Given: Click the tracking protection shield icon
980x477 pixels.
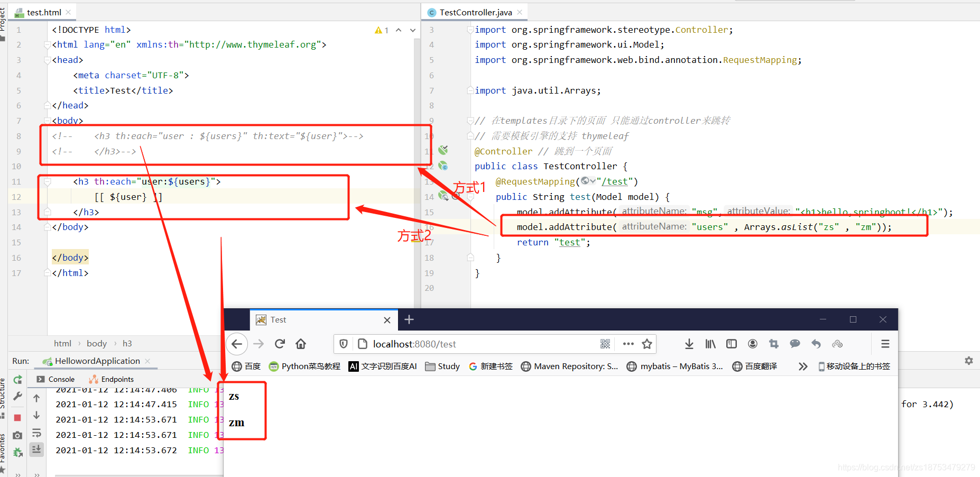Looking at the screenshot, I should (344, 344).
